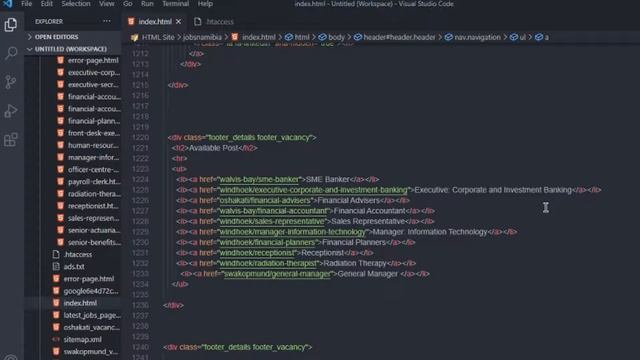Open the executive-corp... file
640x360 pixels.
click(93, 73)
